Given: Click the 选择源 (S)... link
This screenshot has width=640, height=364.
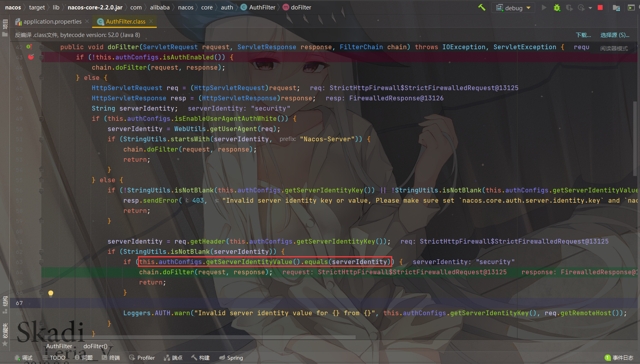Looking at the screenshot, I should click(x=615, y=35).
